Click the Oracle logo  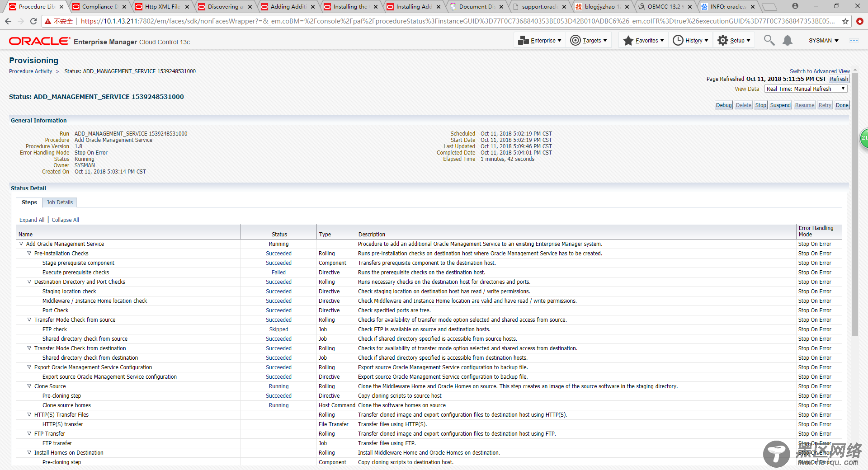click(x=39, y=41)
